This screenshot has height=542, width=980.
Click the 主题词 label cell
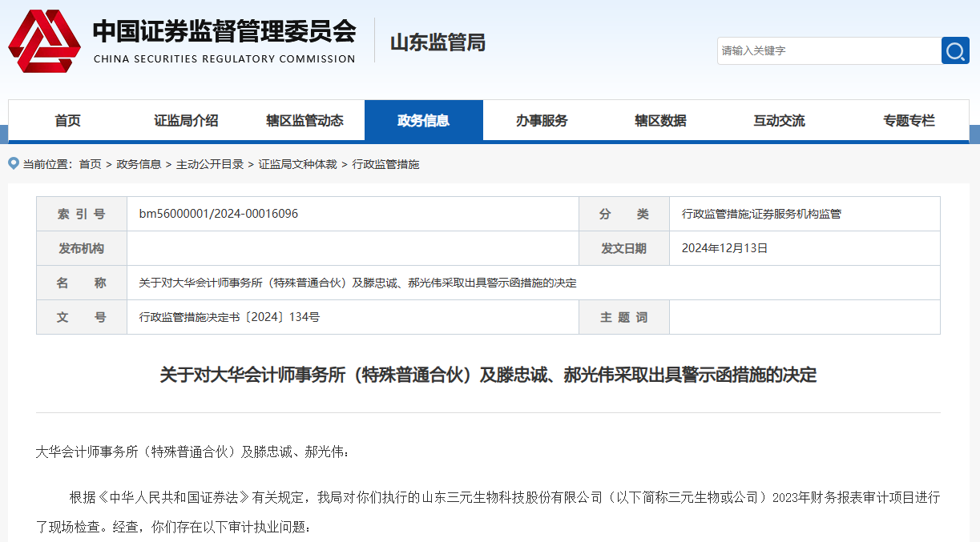(624, 317)
